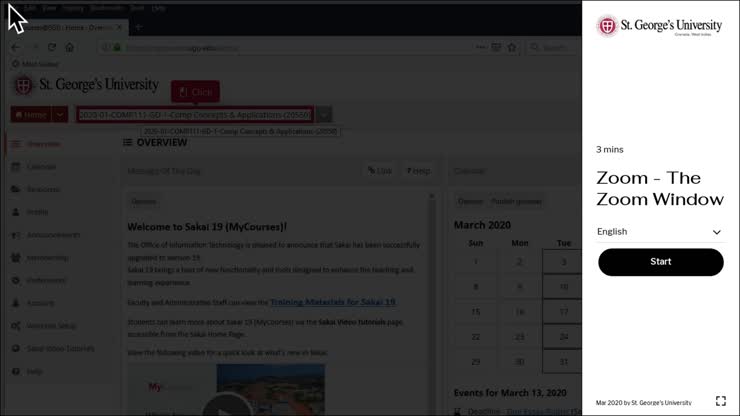Image resolution: width=740 pixels, height=416 pixels.
Task: Click the St. George's University logo in side panel
Action: point(659,26)
